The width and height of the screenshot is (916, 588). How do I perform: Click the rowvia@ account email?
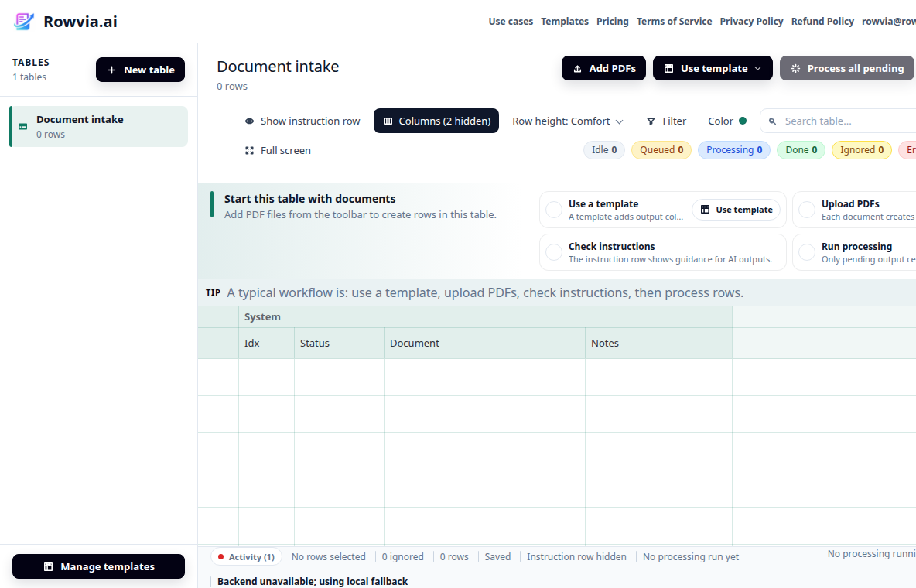click(889, 22)
